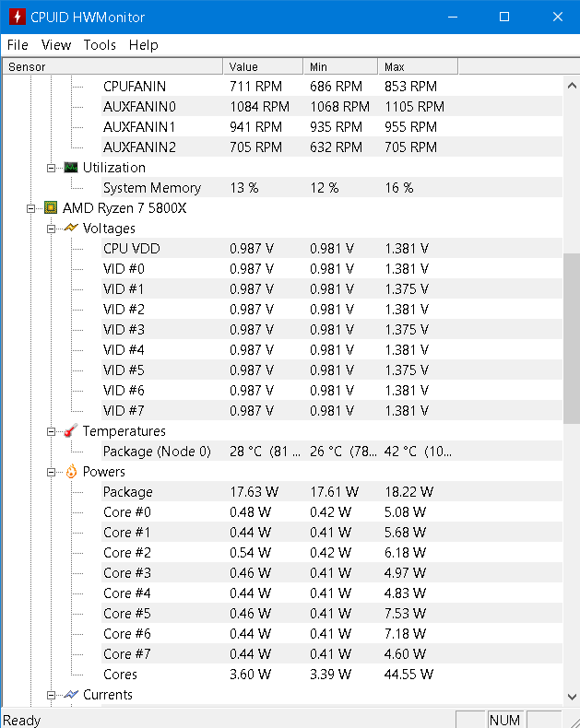Click the AMD Ryzen 7 5800X chip icon
Image resolution: width=580 pixels, height=728 pixels.
coord(51,208)
